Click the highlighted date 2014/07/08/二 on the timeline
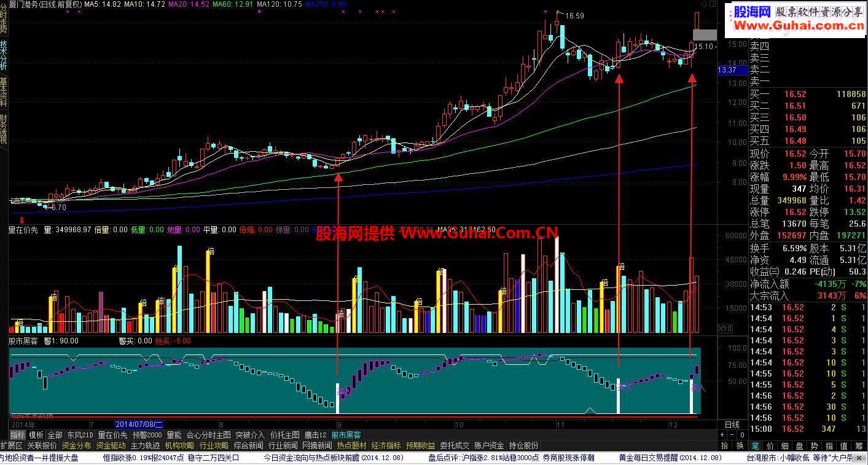The width and height of the screenshot is (868, 465). pyautogui.click(x=139, y=424)
